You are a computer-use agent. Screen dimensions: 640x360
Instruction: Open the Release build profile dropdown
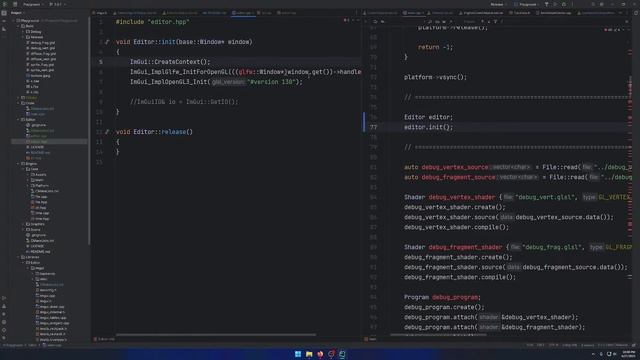click(499, 4)
